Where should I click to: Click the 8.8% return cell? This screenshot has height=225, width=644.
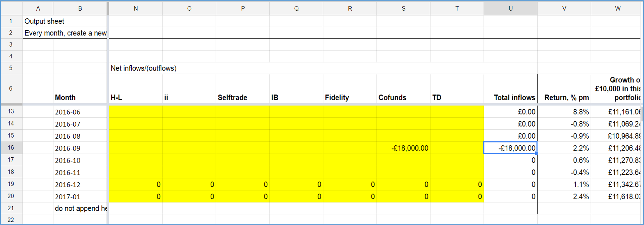(x=564, y=112)
